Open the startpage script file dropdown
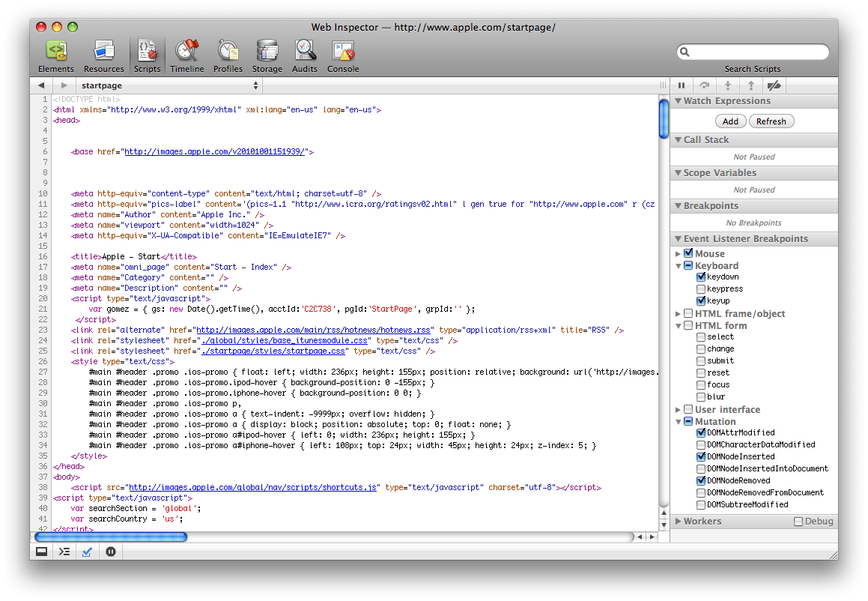The image size is (868, 601). [x=169, y=85]
